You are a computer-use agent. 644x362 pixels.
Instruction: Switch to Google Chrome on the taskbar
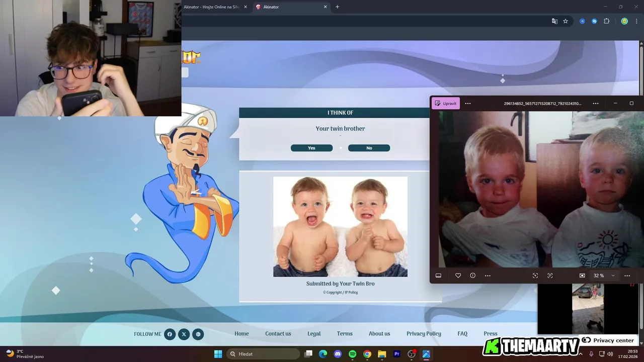(x=367, y=354)
